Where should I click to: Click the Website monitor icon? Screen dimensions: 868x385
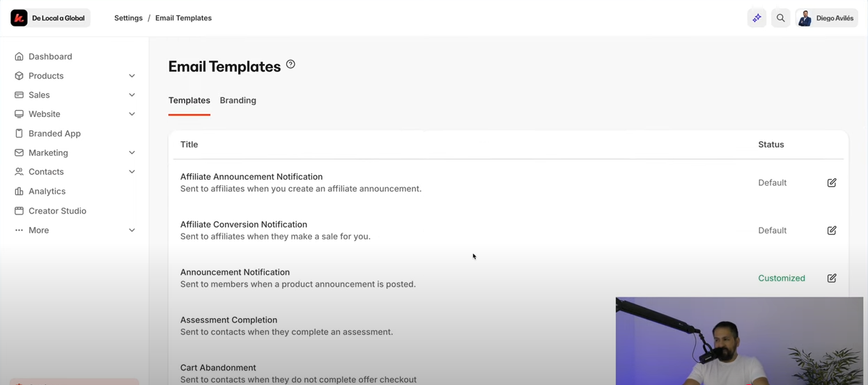(19, 114)
